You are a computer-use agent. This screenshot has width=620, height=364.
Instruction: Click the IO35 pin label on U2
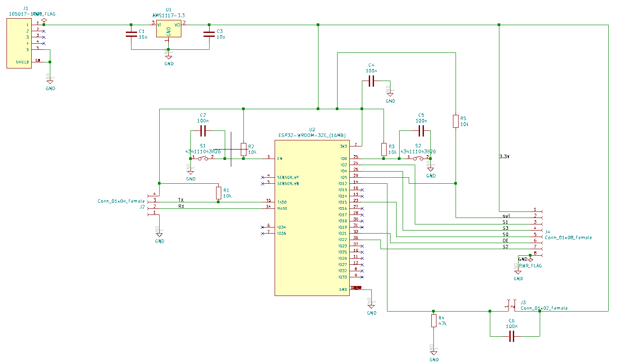[282, 234]
